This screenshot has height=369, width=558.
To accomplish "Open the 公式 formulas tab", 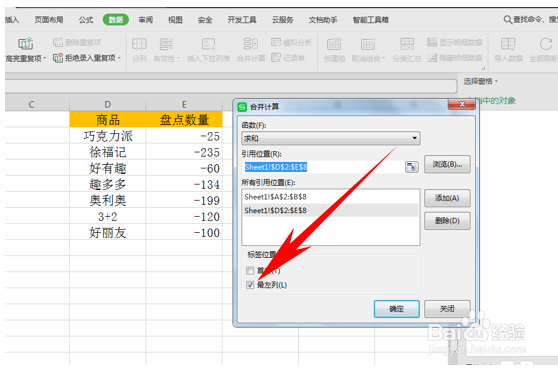I will (x=86, y=20).
